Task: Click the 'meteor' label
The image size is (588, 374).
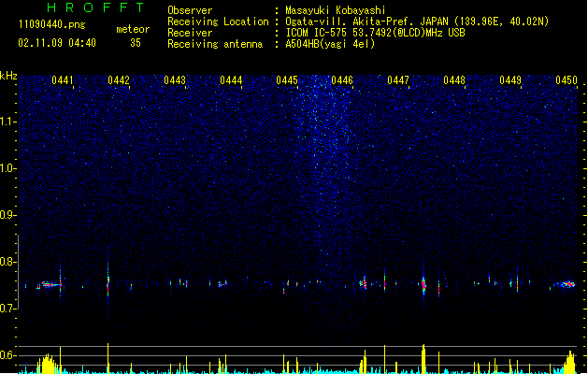Action: point(133,29)
